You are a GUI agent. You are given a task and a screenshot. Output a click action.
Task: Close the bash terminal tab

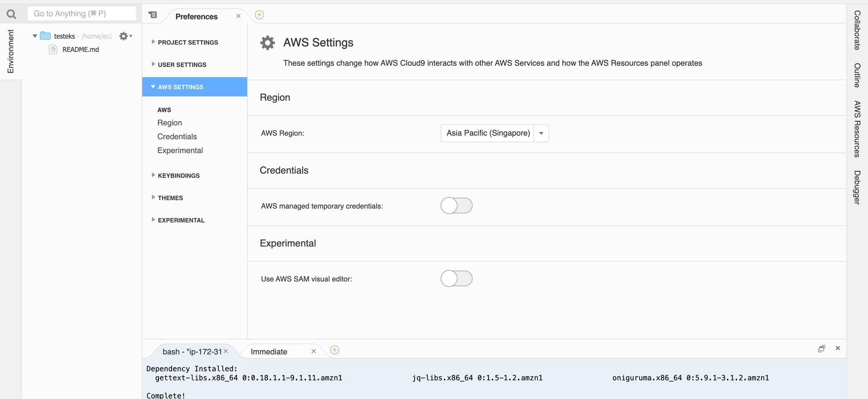[x=226, y=351]
